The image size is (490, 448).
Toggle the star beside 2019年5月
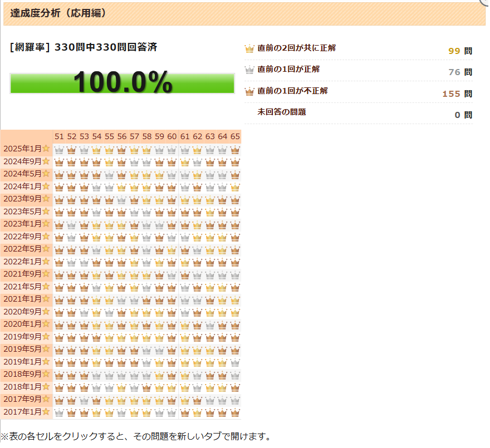pos(47,348)
